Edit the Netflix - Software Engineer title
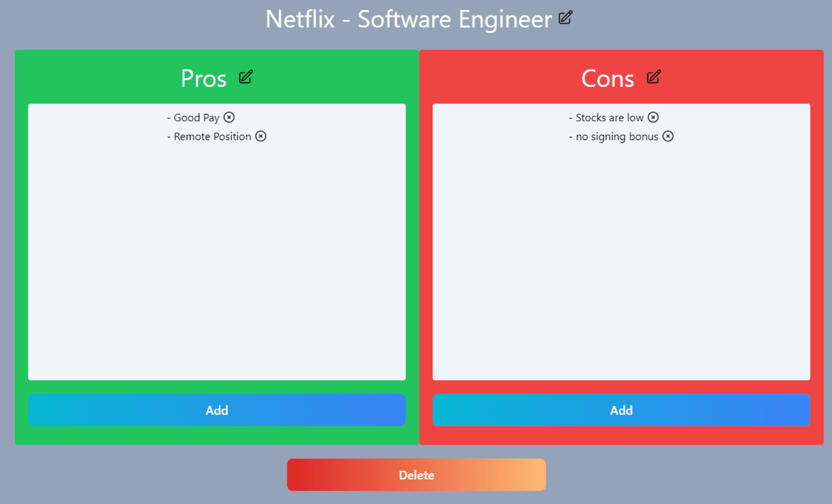 [x=565, y=17]
